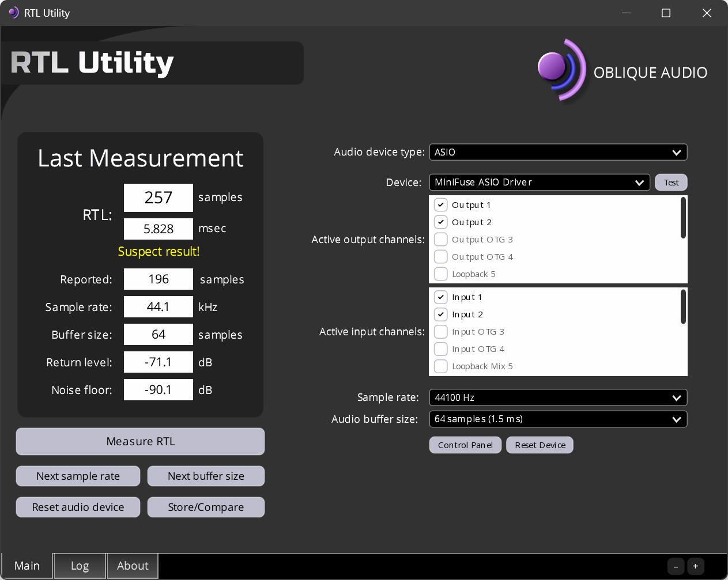Open the Audio device type dropdown
The height and width of the screenshot is (580, 728).
point(558,152)
